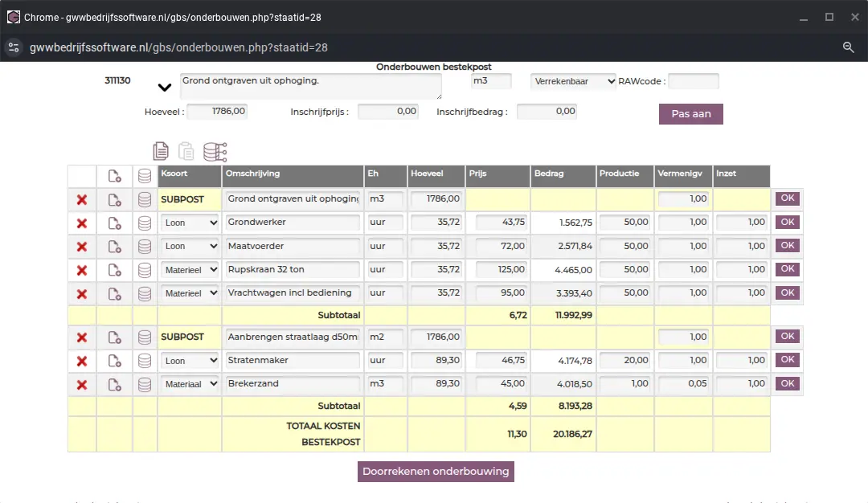The image size is (868, 503).
Task: Click the Grondwerker price field 43,75
Action: point(501,223)
